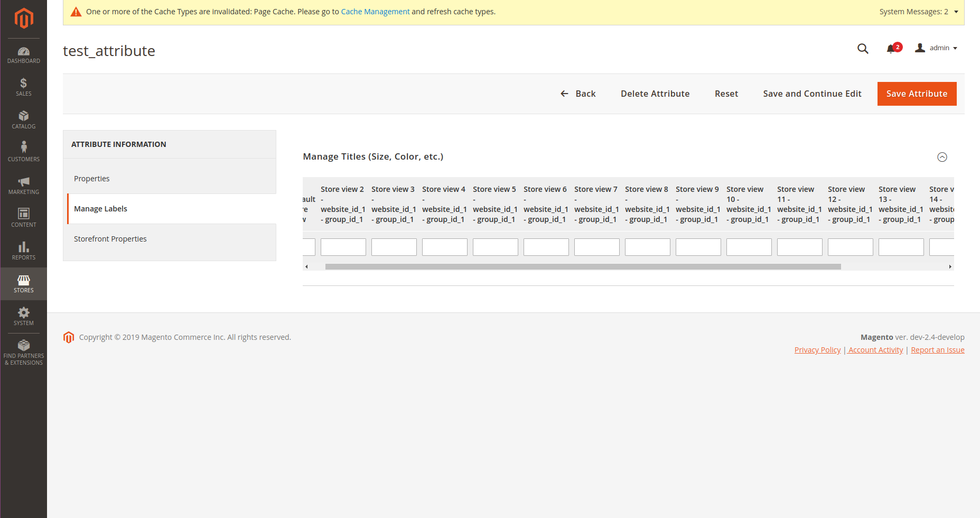
Task: Select the Content sidebar icon
Action: click(x=23, y=217)
